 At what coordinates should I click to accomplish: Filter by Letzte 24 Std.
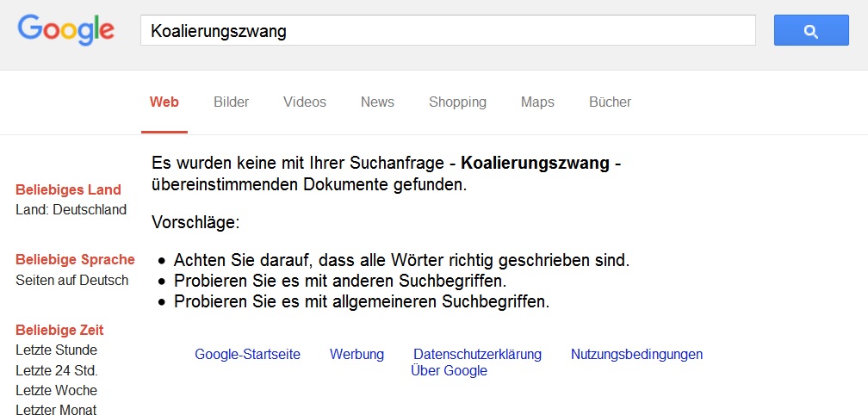click(57, 370)
